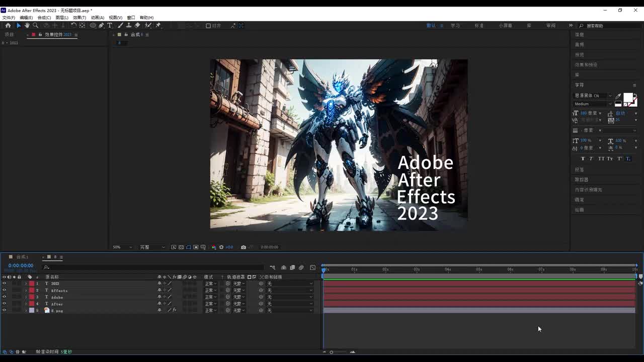Click the Motion Blur enable icon in timeline
This screenshot has width=644, height=362.
[x=301, y=267]
